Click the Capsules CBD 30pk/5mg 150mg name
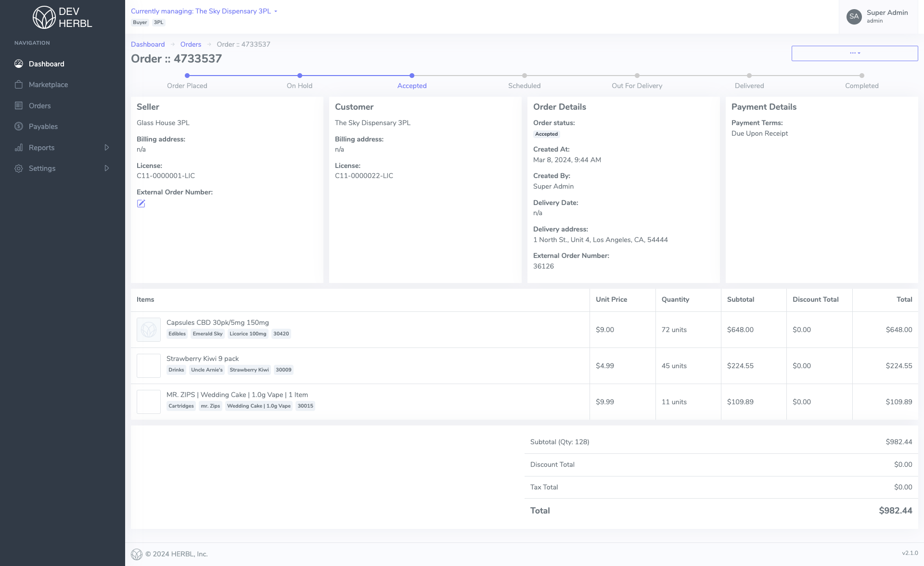This screenshot has height=566, width=924. (218, 322)
